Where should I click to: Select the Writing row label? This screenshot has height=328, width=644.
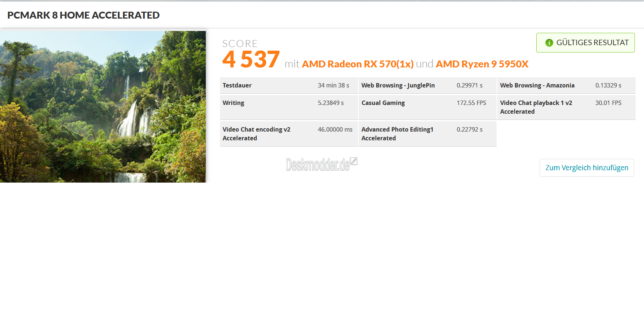click(234, 103)
